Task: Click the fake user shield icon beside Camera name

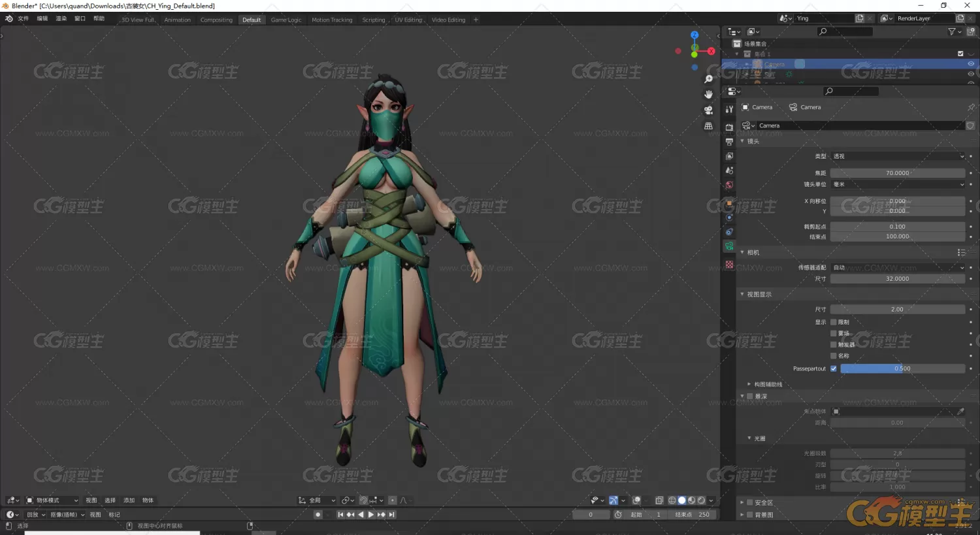Action: [x=970, y=125]
